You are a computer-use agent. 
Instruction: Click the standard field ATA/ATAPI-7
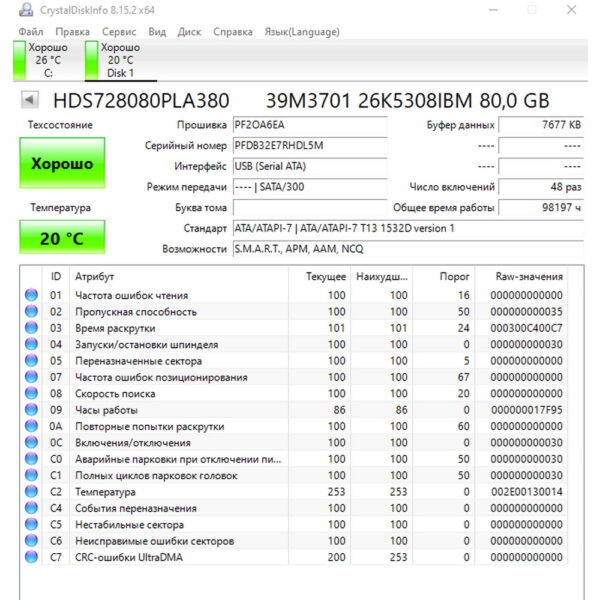[408, 228]
